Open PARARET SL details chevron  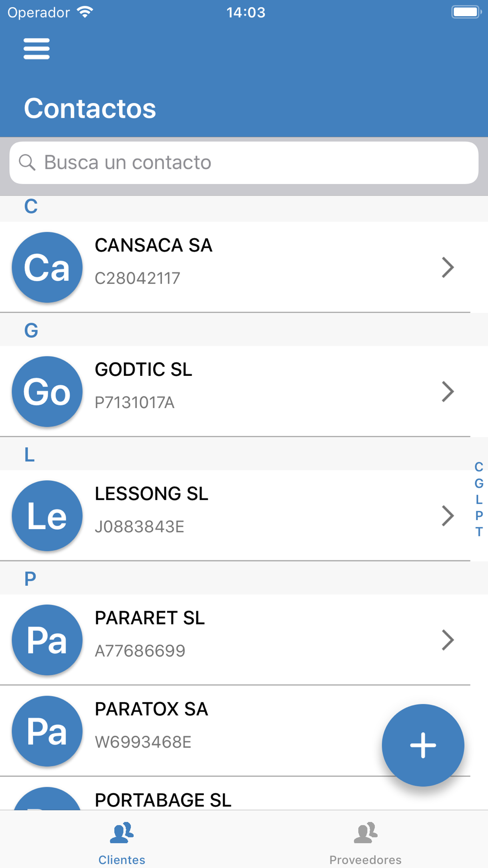[x=448, y=640]
